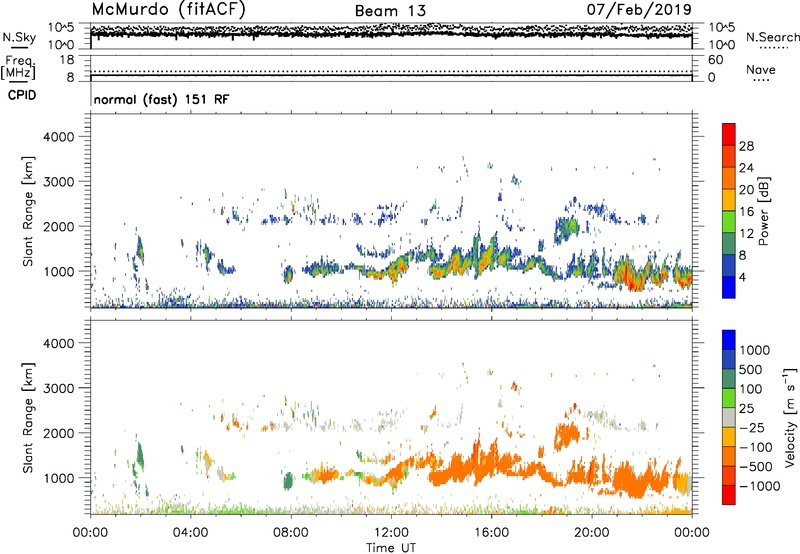The image size is (800, 554).
Task: Click the '08:00' time axis tick
Action: tap(291, 532)
